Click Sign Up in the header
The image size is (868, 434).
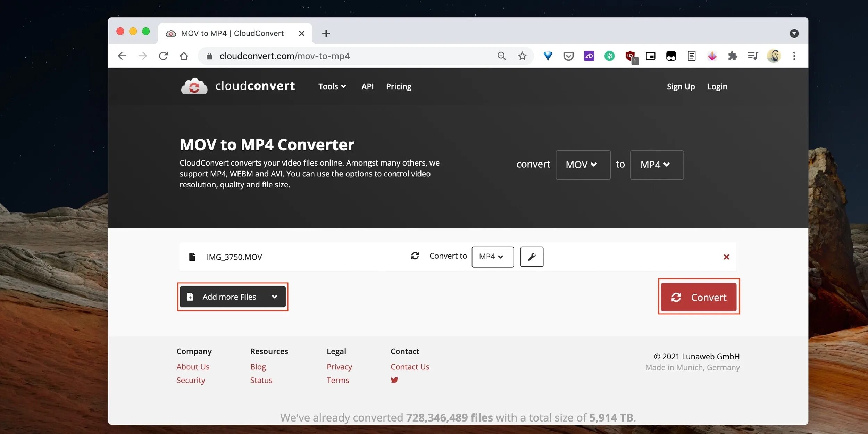(681, 86)
